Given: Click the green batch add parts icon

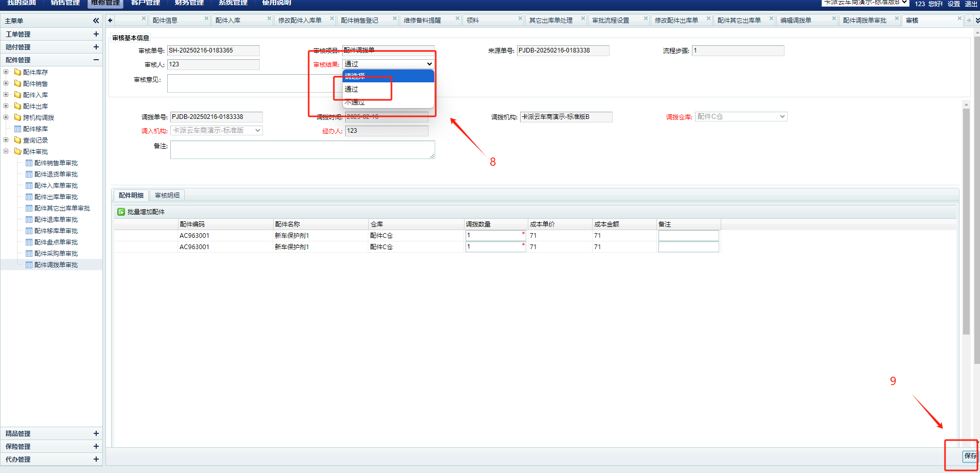Looking at the screenshot, I should (121, 212).
